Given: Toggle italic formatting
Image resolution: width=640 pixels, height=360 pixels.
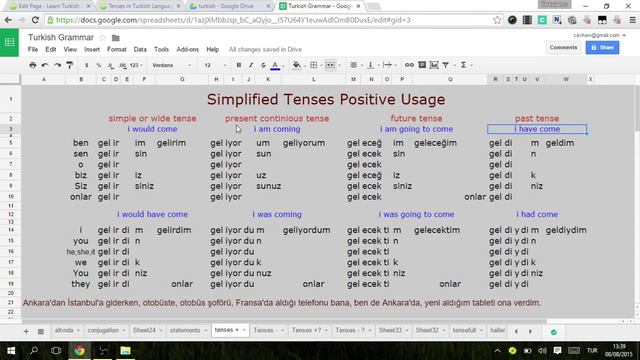Looking at the screenshot, I should (251, 65).
